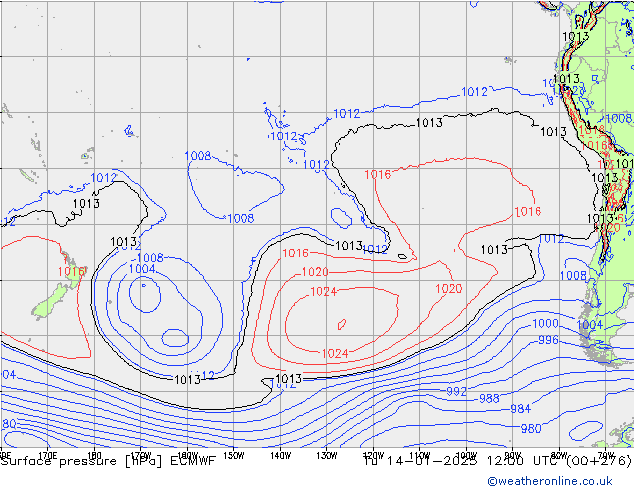Image resolution: width=634 pixels, height=490 pixels.
Task: Click the 996 isobar label
Action: pos(548,340)
